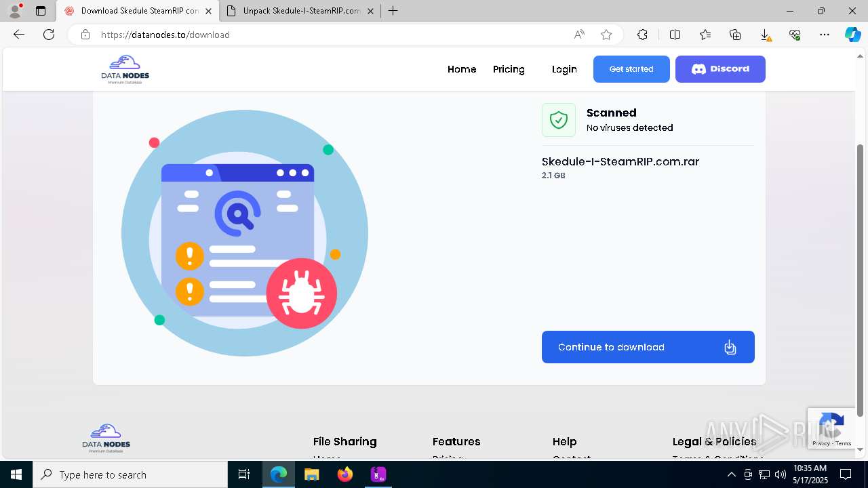Open Task View on the taskbar
This screenshot has width=868, height=488.
244,474
